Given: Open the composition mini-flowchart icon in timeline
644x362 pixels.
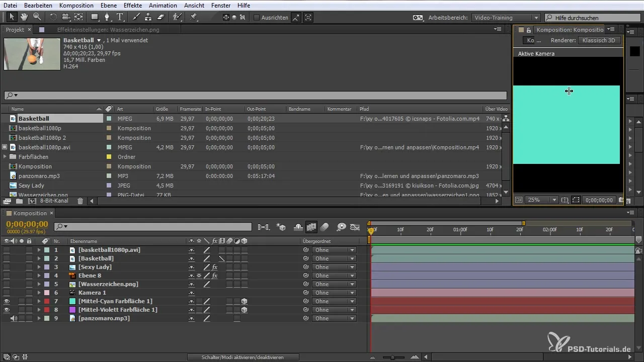Looking at the screenshot, I should [x=264, y=227].
